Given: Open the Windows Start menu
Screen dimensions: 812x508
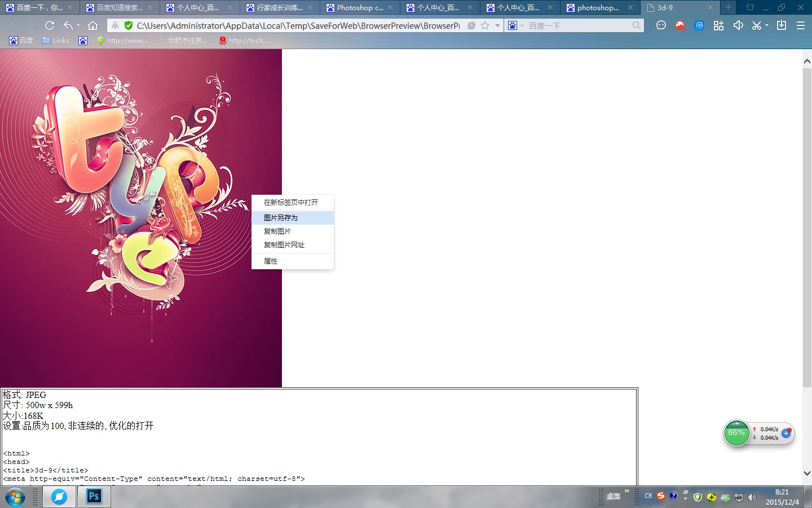Looking at the screenshot, I should (15, 497).
